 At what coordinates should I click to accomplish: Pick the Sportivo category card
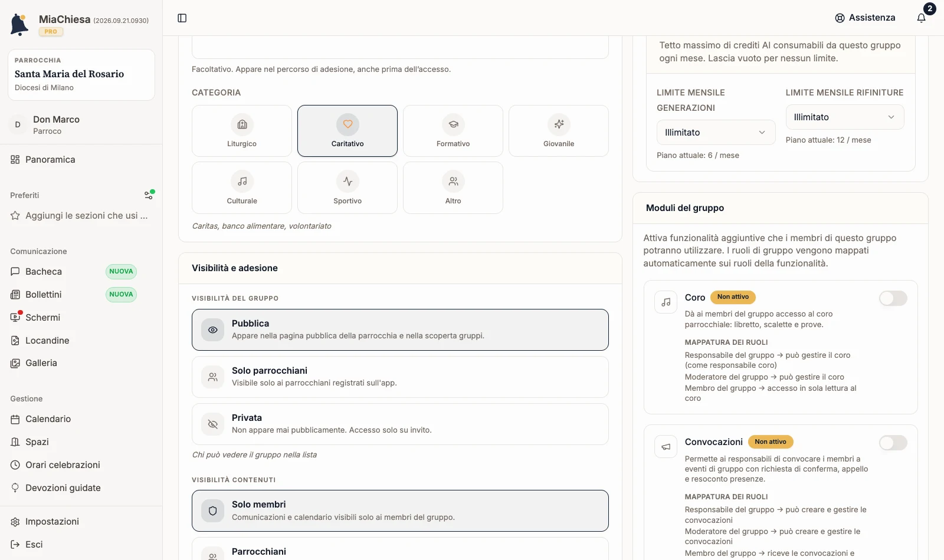348,188
